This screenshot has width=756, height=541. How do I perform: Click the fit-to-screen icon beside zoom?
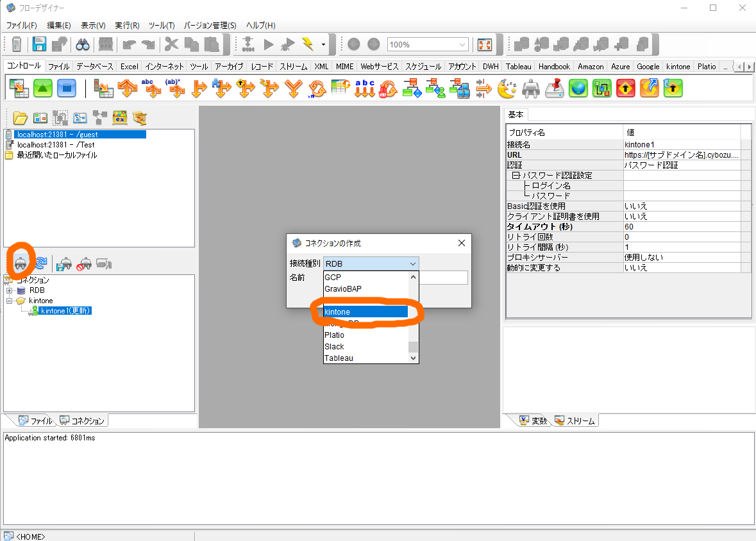485,45
